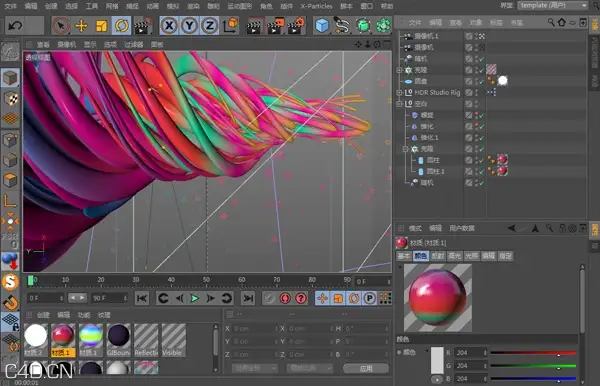600x386 pixels.
Task: Toggle Parameter keyframe P button
Action: point(370,298)
